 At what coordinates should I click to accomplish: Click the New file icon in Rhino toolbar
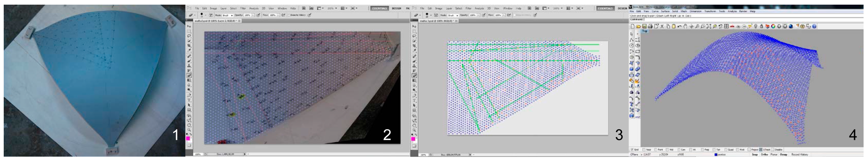coord(632,26)
